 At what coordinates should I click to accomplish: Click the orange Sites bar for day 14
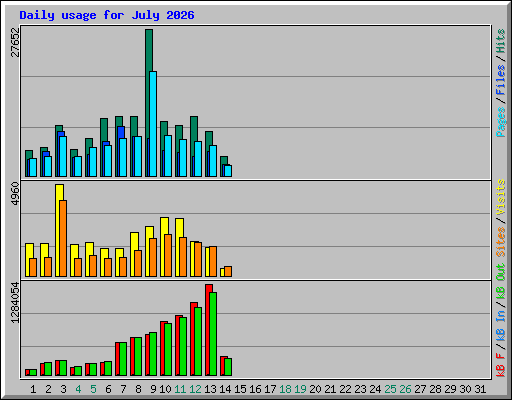click(x=228, y=271)
